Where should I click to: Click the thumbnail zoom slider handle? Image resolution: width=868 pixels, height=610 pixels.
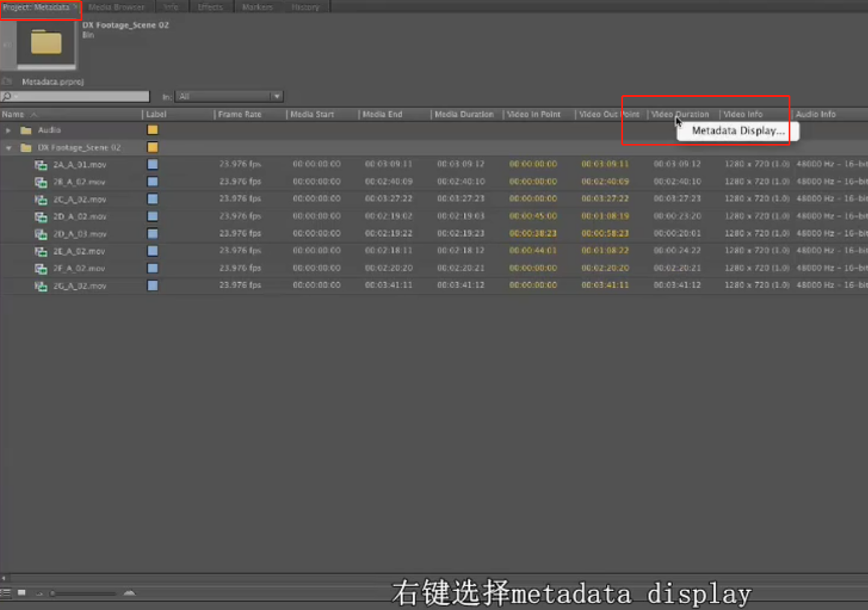tap(53, 594)
